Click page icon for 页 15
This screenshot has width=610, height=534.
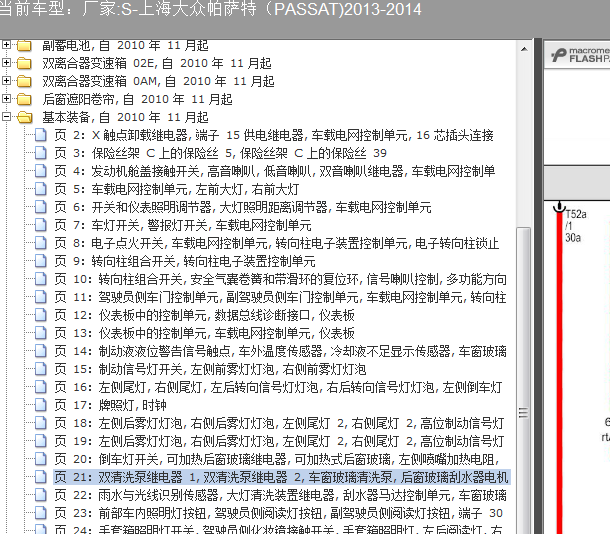40,369
